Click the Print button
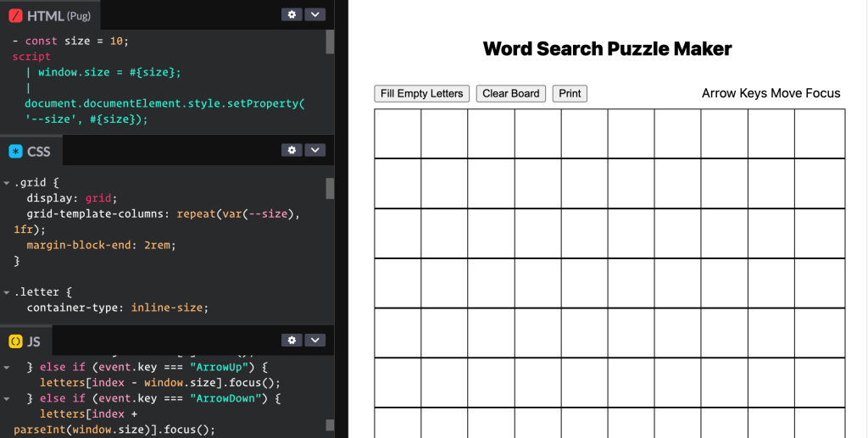The width and height of the screenshot is (868, 438). tap(570, 94)
